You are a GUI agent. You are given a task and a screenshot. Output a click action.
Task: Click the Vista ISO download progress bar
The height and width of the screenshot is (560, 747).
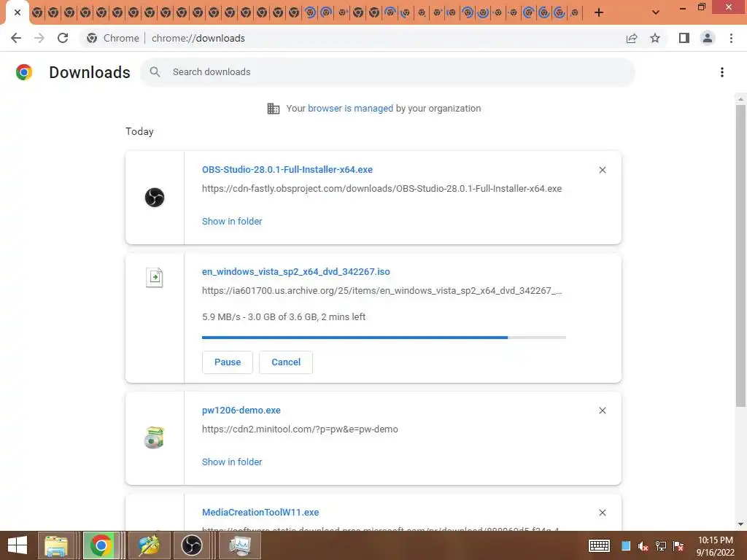(384, 338)
